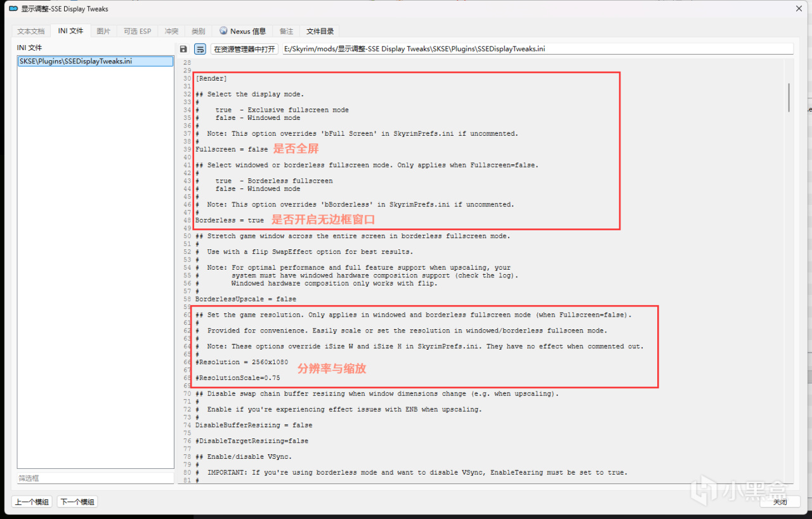
Task: Select SKSE\Plugins\SSEDisplayTweaks.ini in the file list
Action: click(95, 62)
